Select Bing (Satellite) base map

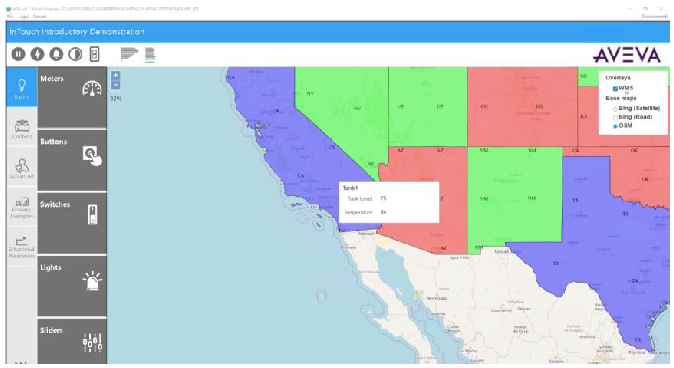tap(615, 109)
